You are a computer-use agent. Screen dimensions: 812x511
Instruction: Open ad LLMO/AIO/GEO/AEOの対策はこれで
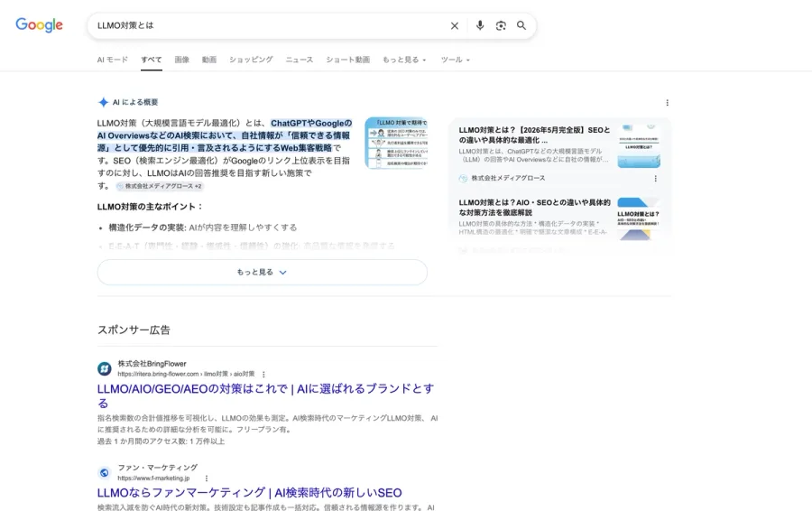point(265,395)
